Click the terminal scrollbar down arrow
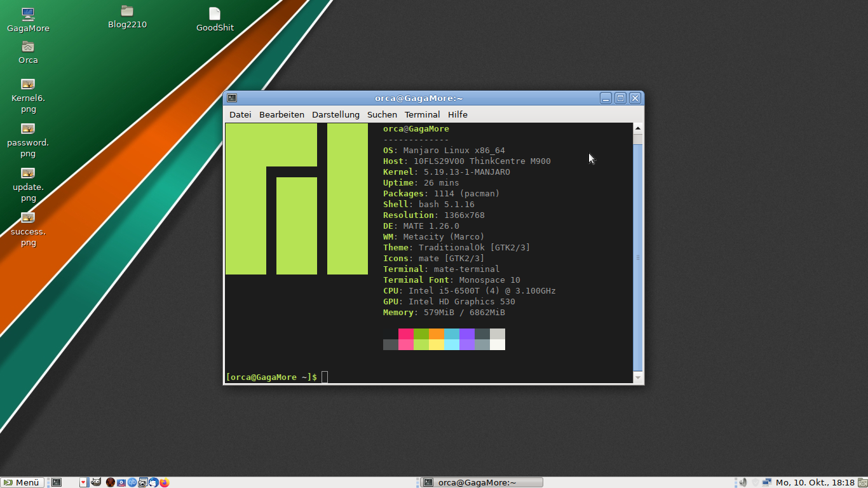Viewport: 868px width, 488px height. coord(638,377)
